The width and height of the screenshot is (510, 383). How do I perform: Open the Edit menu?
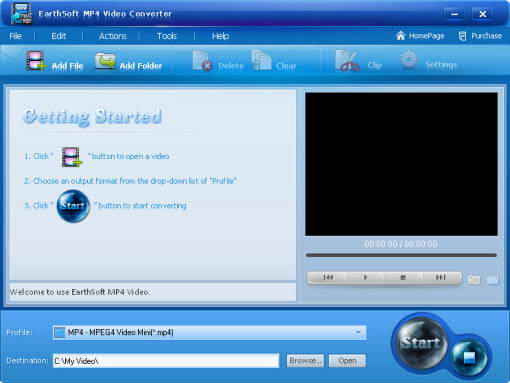coord(59,36)
